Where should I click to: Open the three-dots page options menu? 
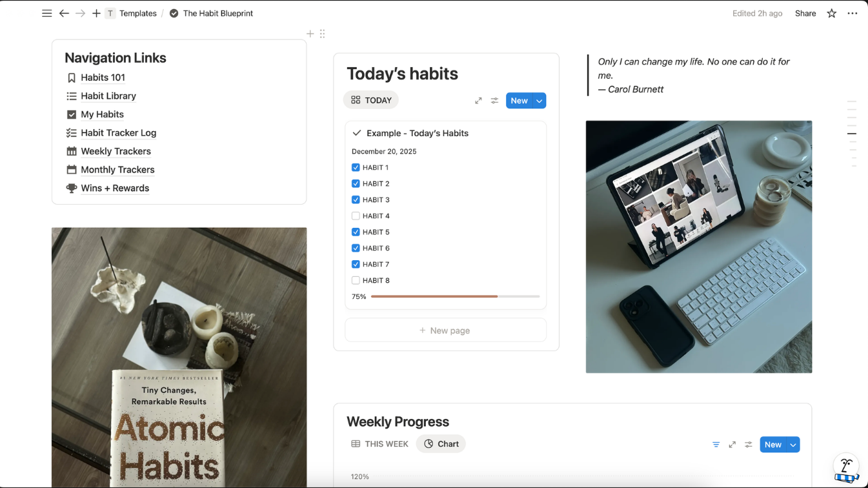coord(853,13)
